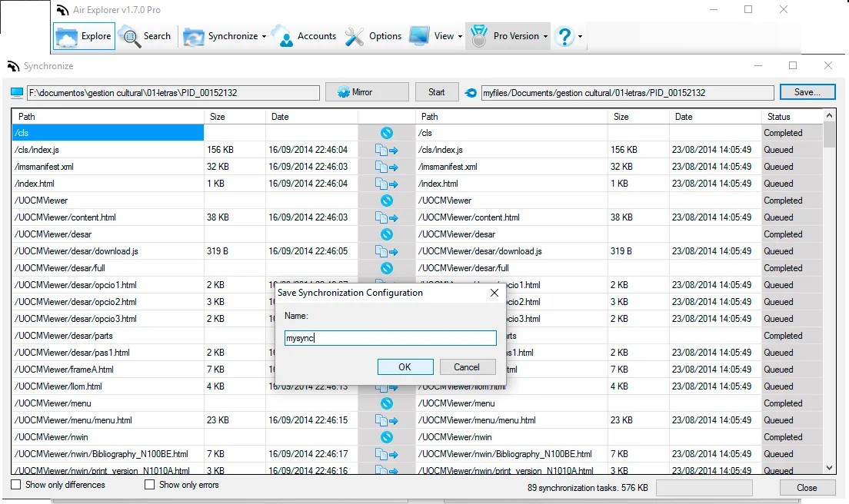Click the View monitor icon
This screenshot has height=504, width=849.
click(419, 36)
